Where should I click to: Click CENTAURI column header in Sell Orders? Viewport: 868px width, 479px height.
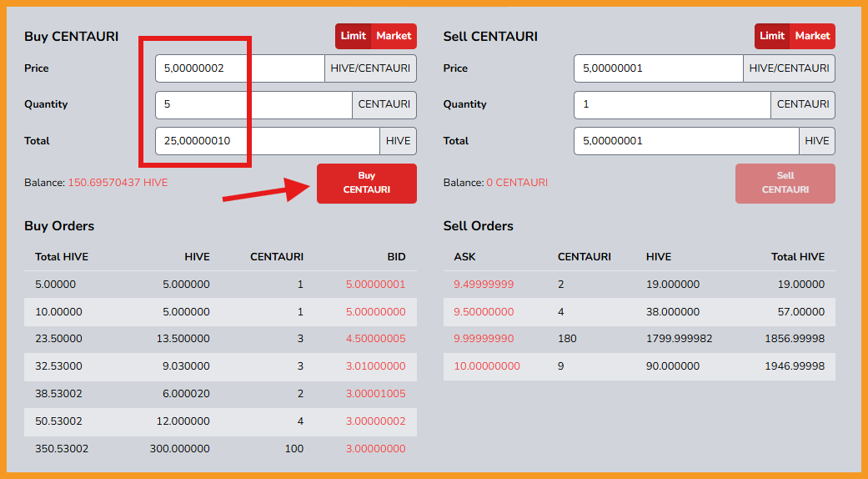(584, 257)
